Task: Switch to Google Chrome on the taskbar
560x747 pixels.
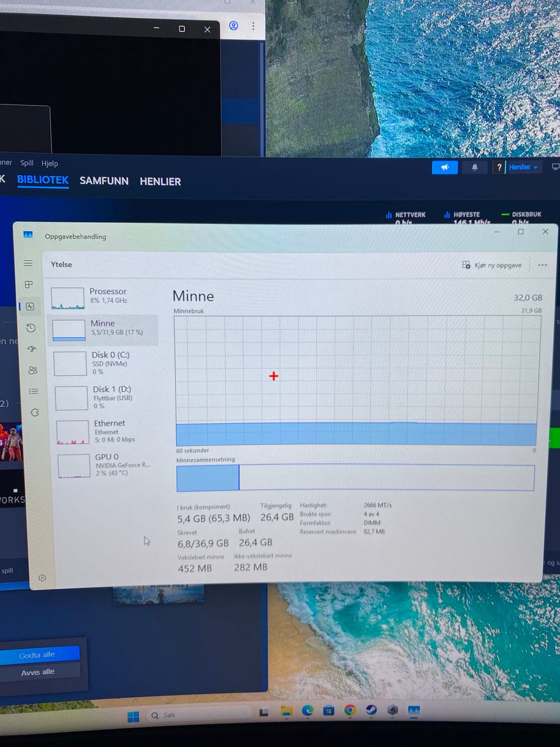Action: click(350, 710)
